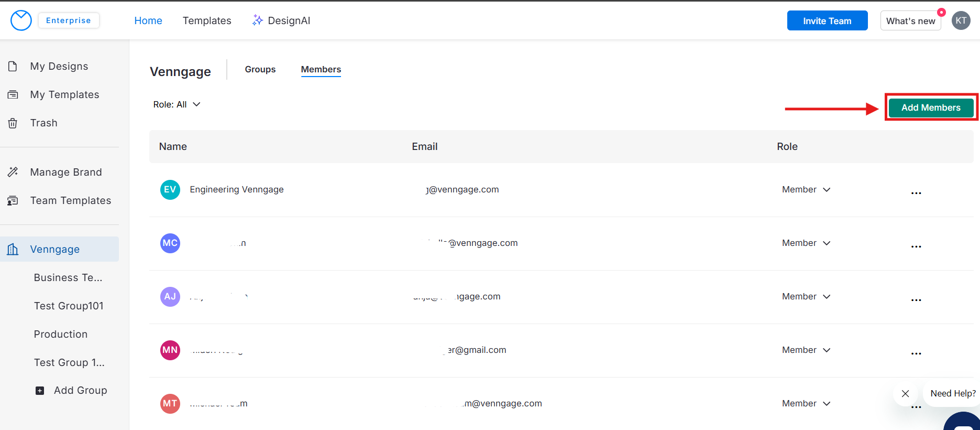The height and width of the screenshot is (430, 980).
Task: Click the Manage Brand wand icon
Action: 13,172
